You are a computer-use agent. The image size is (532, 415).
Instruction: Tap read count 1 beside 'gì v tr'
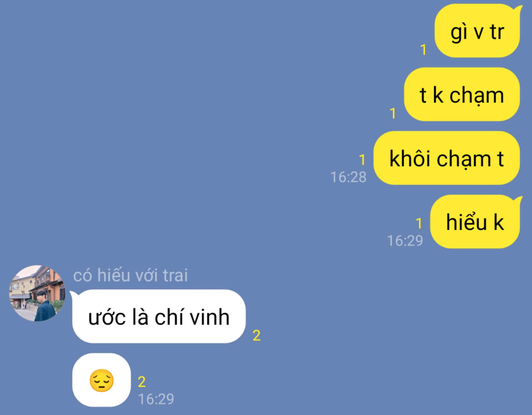pos(423,50)
